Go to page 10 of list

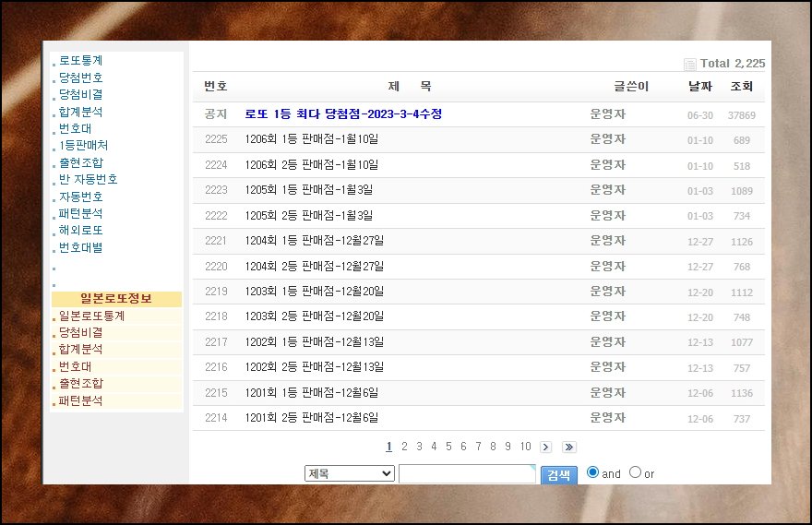tap(526, 447)
